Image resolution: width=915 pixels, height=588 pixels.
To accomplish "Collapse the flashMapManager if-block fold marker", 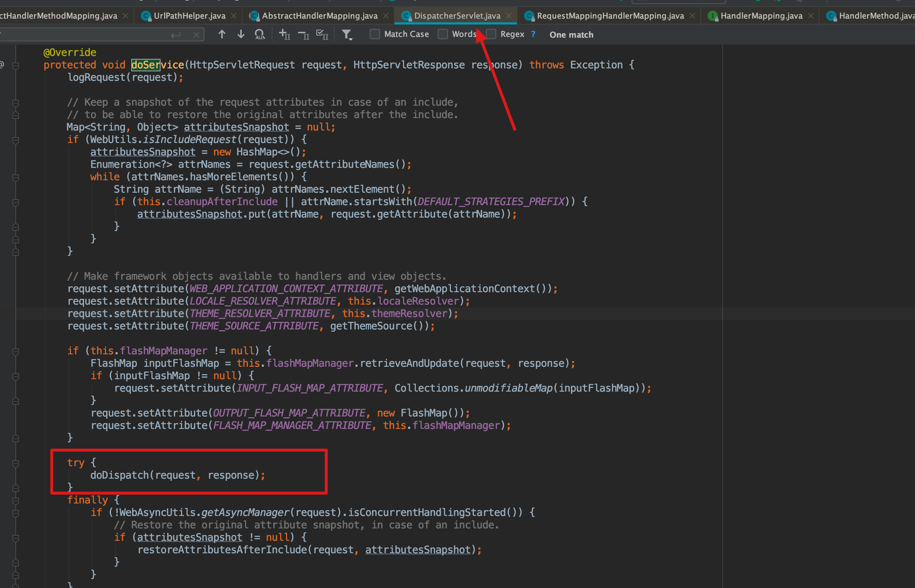I will coord(16,352).
